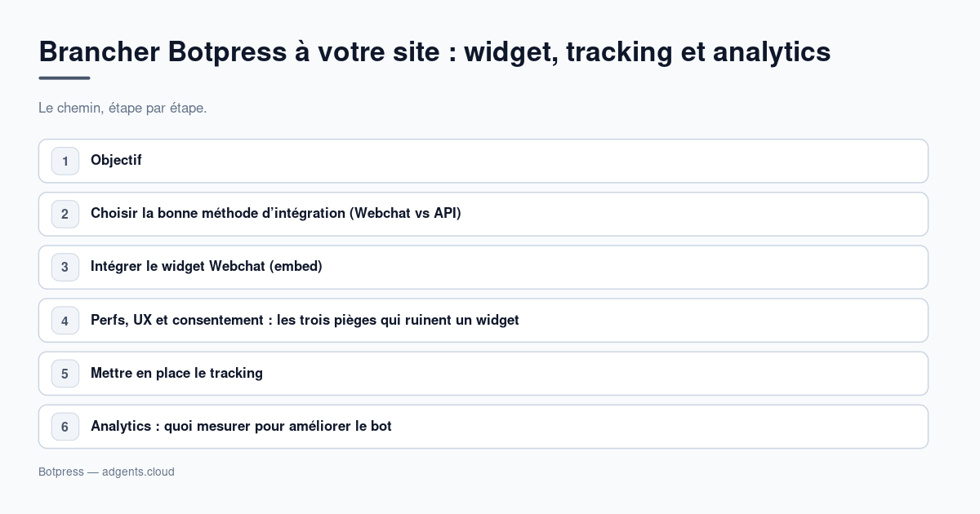Image resolution: width=980 pixels, height=514 pixels.
Task: Select the number 3 step badge
Action: click(65, 267)
